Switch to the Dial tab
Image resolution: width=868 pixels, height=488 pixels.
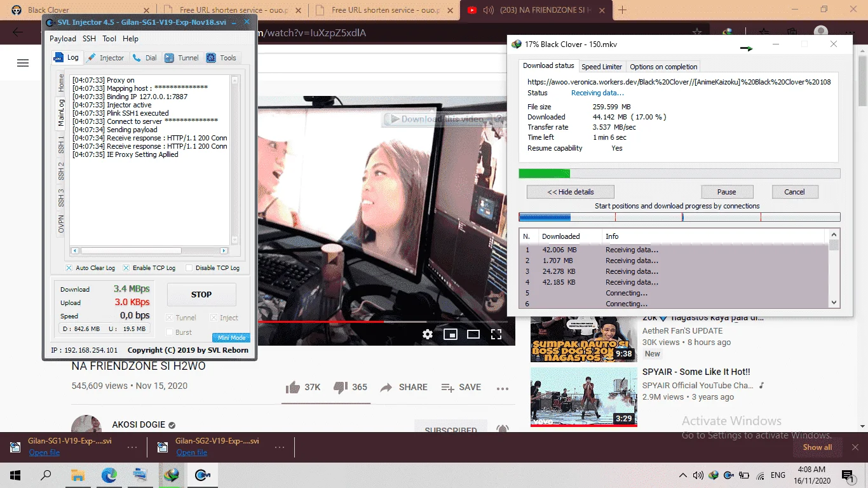click(x=145, y=58)
